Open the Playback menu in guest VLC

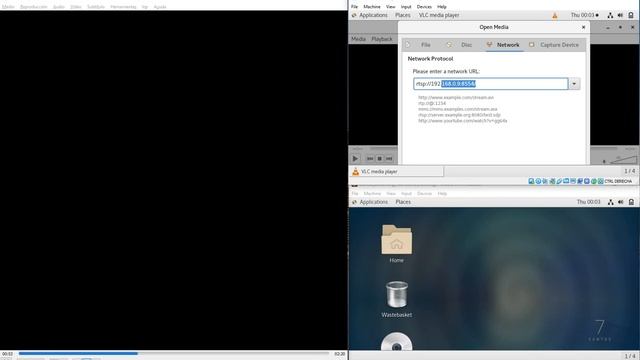click(382, 39)
